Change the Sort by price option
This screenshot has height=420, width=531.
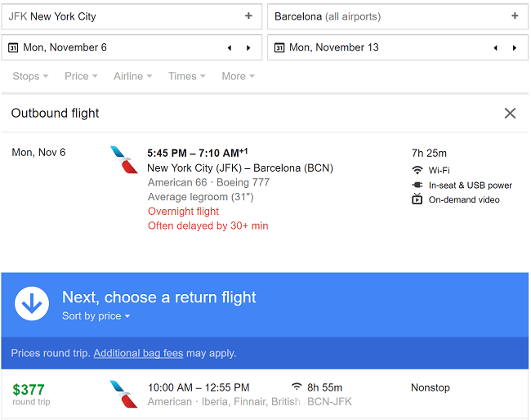click(96, 316)
